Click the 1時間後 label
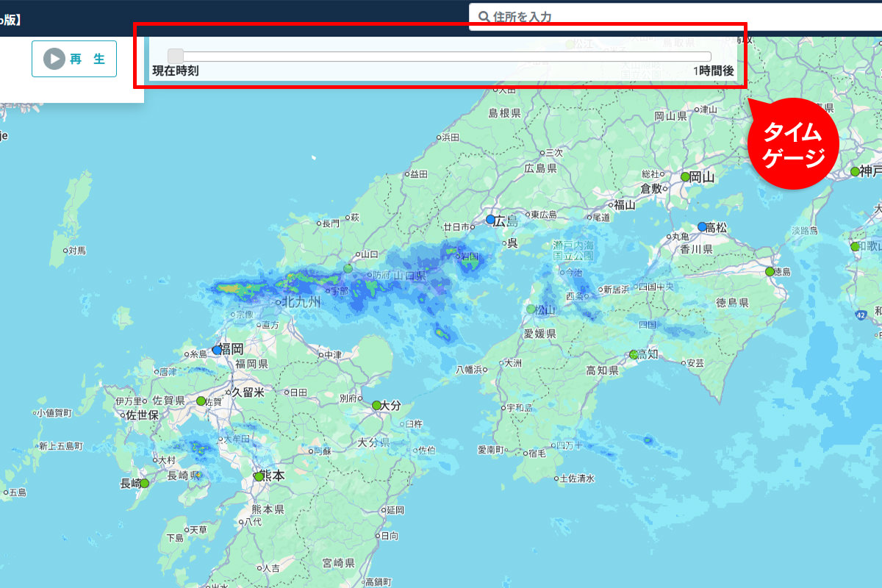Viewport: 882px width, 588px height. pyautogui.click(x=713, y=71)
